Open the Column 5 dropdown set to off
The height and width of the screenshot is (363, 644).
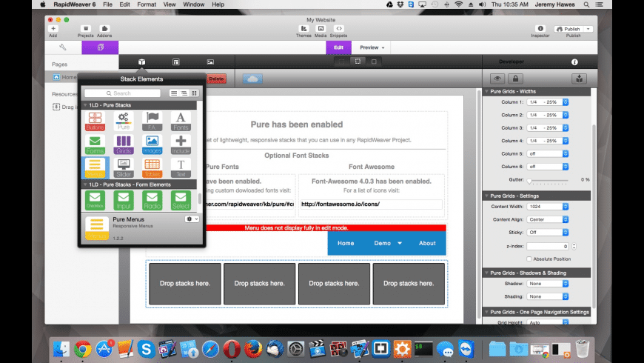[548, 154]
